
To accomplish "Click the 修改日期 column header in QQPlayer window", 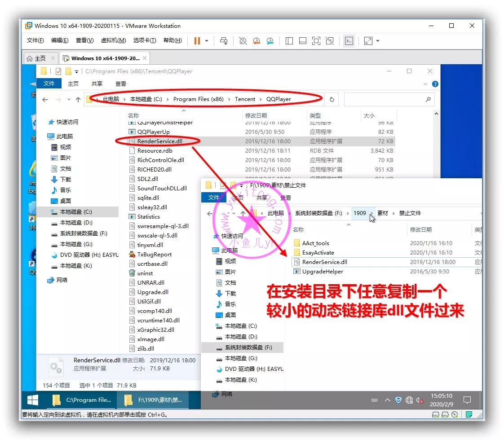I will (256, 115).
